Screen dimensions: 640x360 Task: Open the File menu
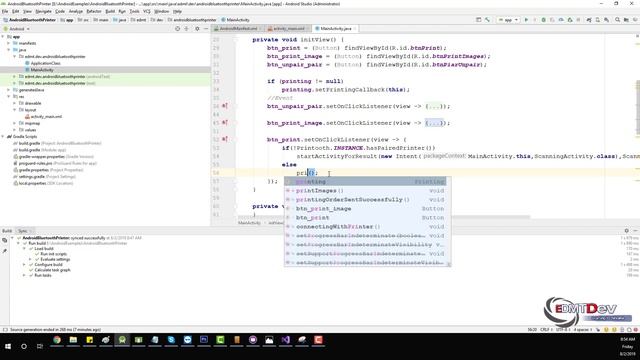5,11
